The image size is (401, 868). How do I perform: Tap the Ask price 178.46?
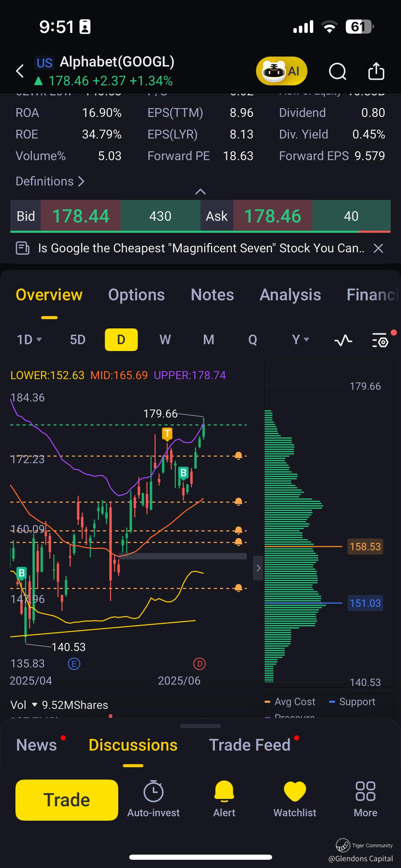tap(272, 216)
